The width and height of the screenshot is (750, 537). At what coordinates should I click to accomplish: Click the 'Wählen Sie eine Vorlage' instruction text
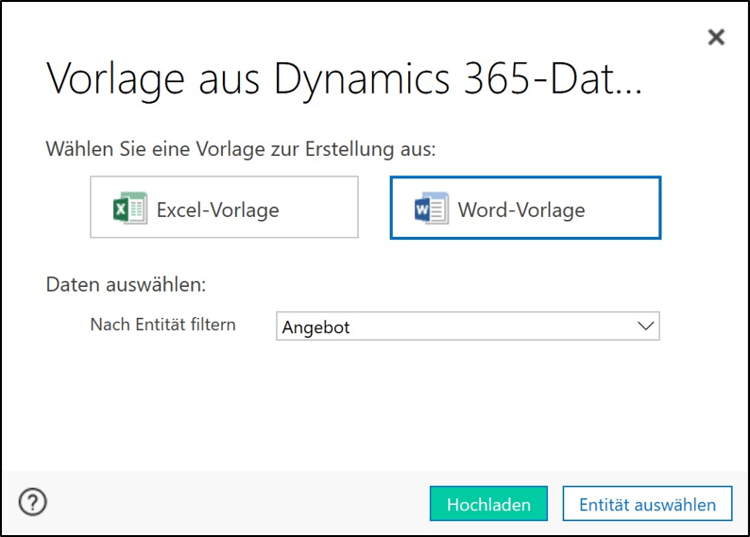(241, 149)
